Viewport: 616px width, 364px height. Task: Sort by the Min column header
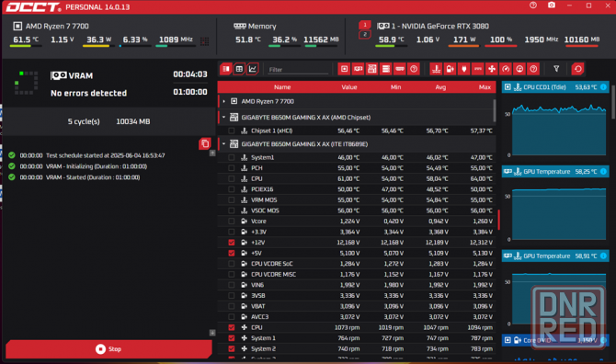coord(395,87)
